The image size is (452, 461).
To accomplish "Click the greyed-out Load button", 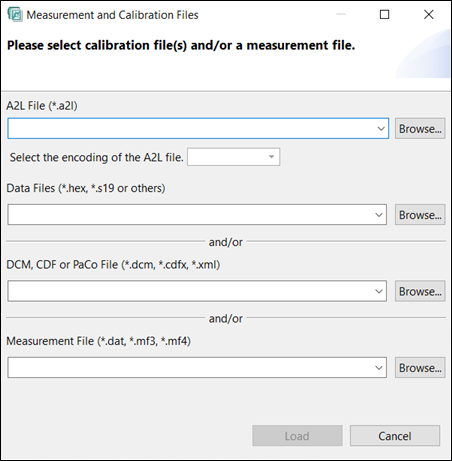I will coord(297,436).
